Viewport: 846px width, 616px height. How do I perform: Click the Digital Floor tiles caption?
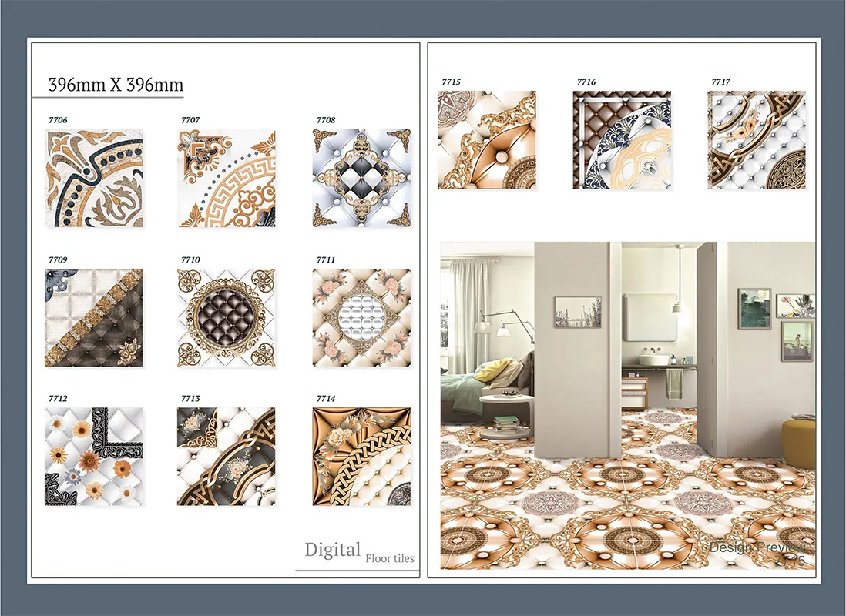click(358, 552)
